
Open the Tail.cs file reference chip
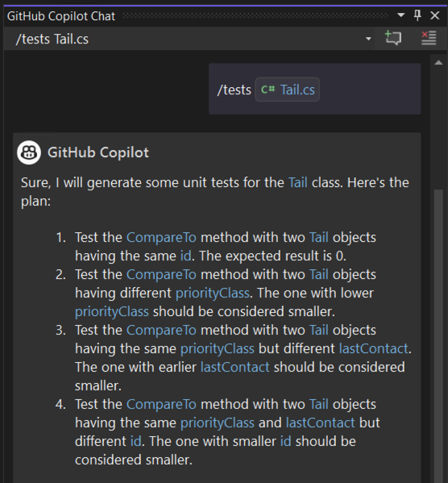click(288, 90)
